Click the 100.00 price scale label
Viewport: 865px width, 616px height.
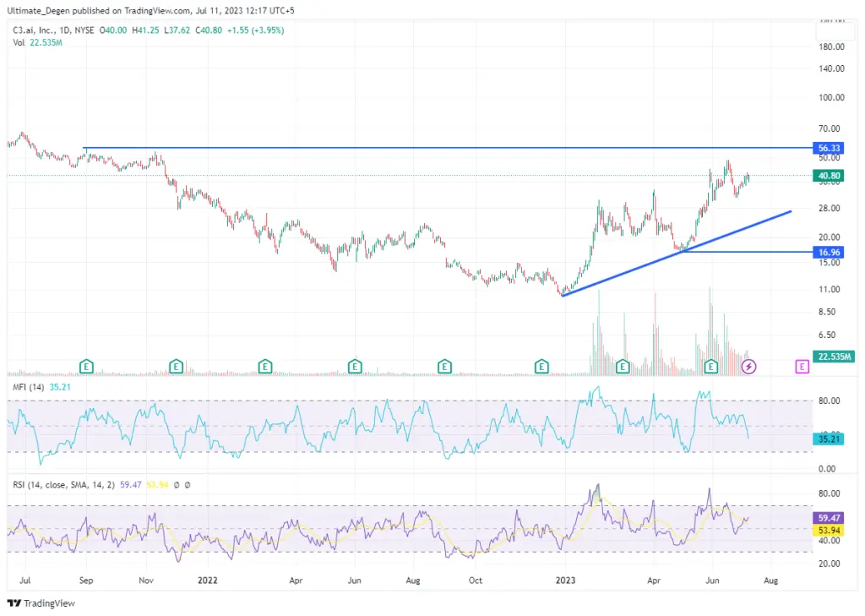(x=831, y=97)
